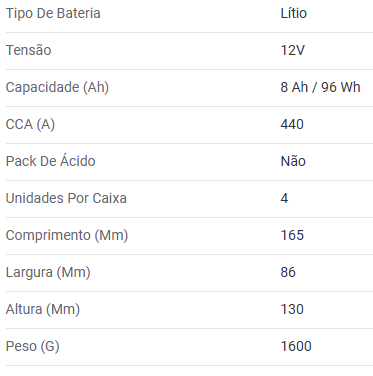Click the Unidades Por Caixa label
The width and height of the screenshot is (373, 376).
point(66,198)
